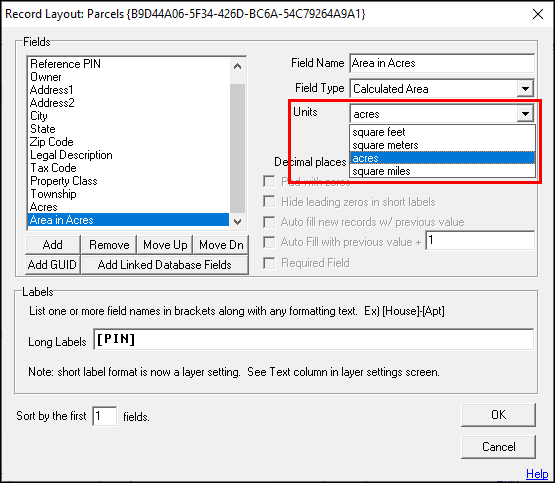The image size is (555, 483).
Task: Click the OK button
Action: [x=498, y=415]
